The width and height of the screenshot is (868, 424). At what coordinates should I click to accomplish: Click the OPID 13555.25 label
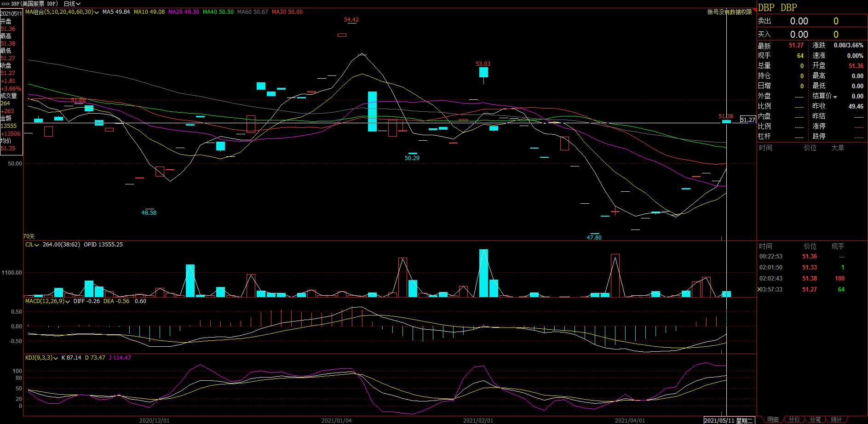coord(103,245)
